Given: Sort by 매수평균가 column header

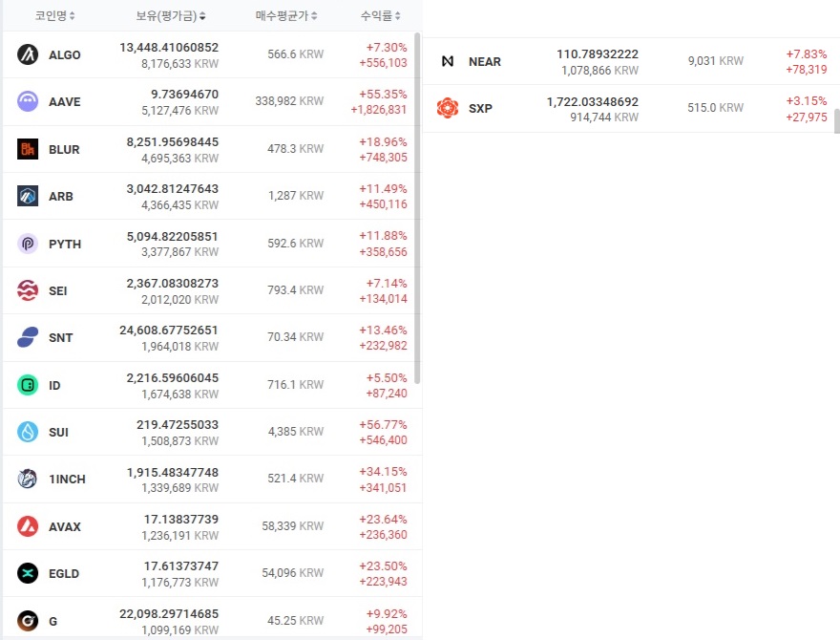Looking at the screenshot, I should 286,15.
